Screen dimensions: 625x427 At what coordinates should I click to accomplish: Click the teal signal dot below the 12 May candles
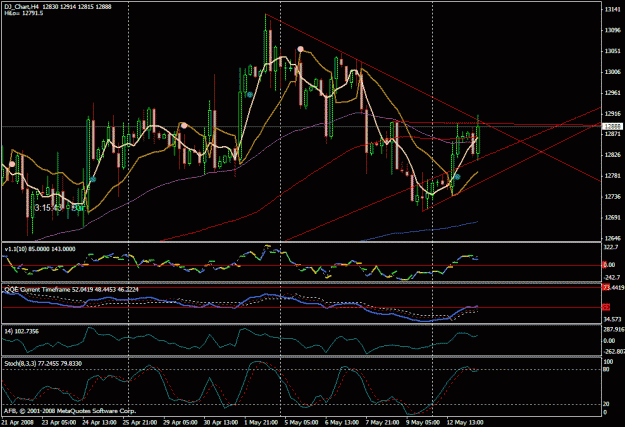457,177
